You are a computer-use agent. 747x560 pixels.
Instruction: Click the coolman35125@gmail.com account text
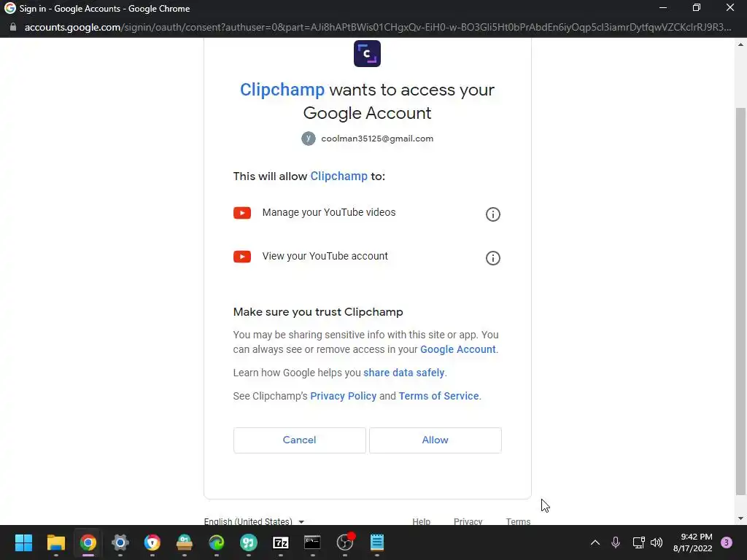[377, 139]
